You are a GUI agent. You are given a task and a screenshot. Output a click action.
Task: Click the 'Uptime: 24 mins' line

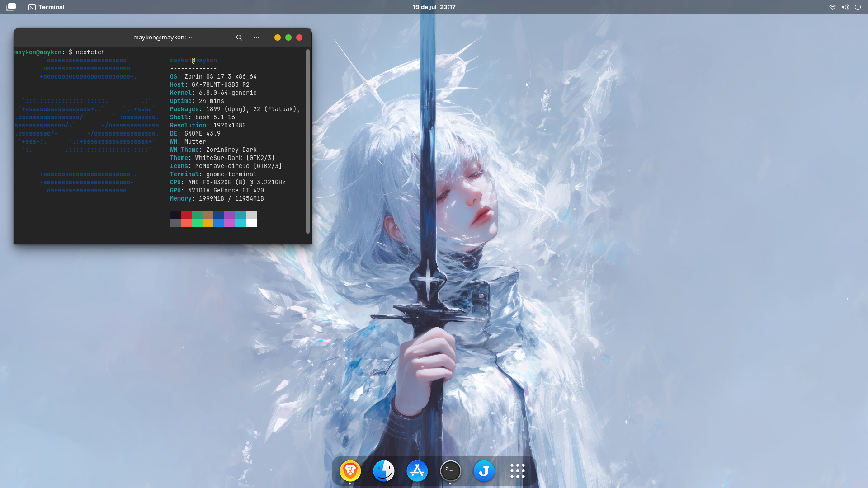coord(197,101)
